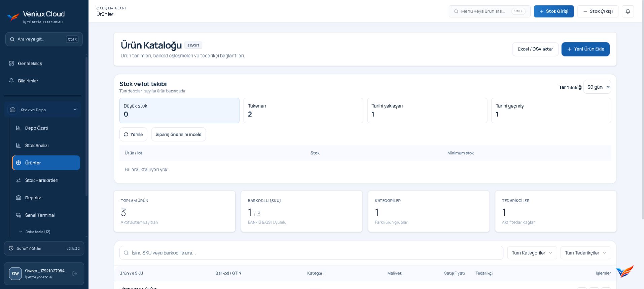Image resolution: width=644 pixels, height=289 pixels.
Task: Collapse the Stok ve Depo section chevron
Action: (75, 110)
